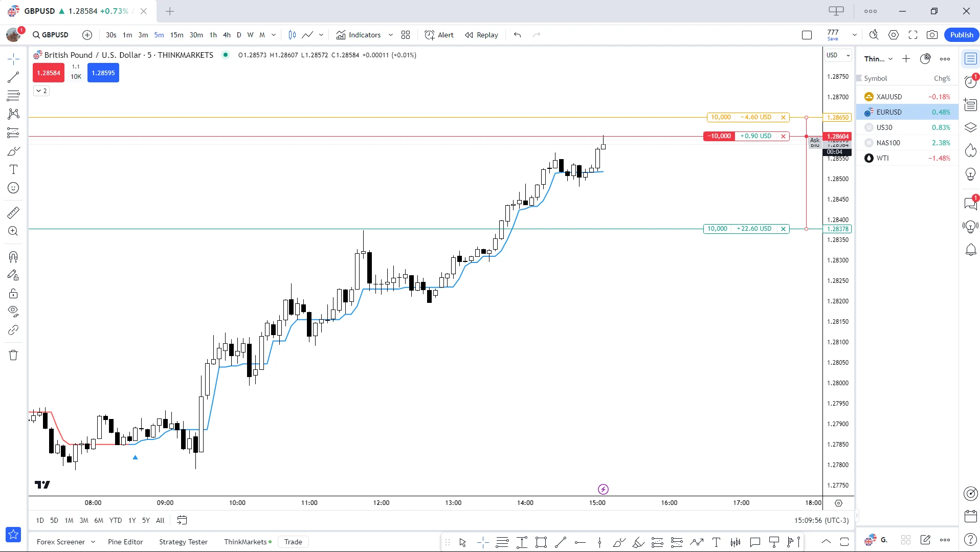This screenshot has height=552, width=980.
Task: Select the Measure ruler tool
Action: point(13,212)
